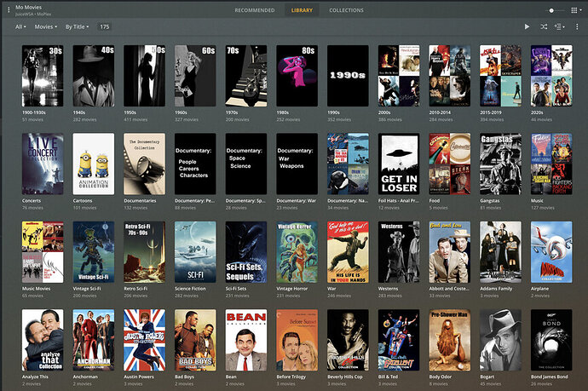Change the By Title sort dropdown
Viewport: 588px width, 391px height.
[77, 26]
